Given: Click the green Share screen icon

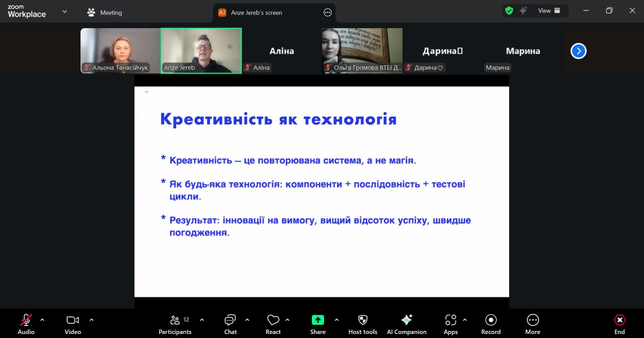Looking at the screenshot, I should click(x=317, y=320).
